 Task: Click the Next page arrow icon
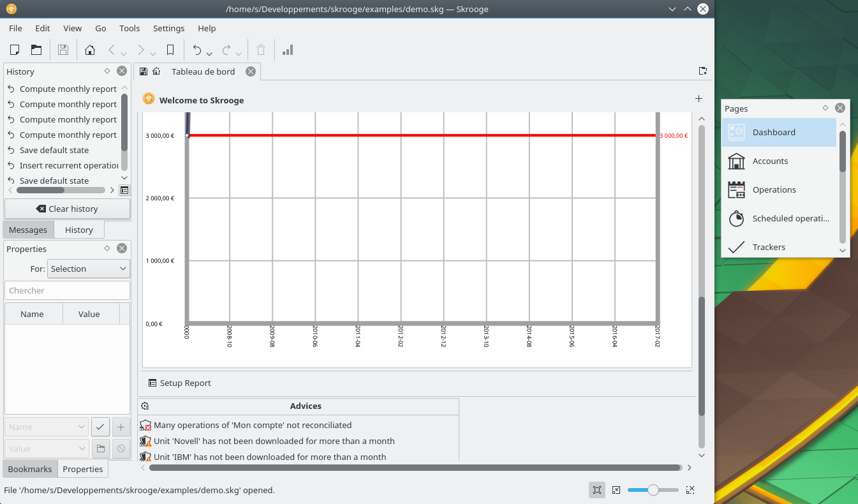(141, 50)
